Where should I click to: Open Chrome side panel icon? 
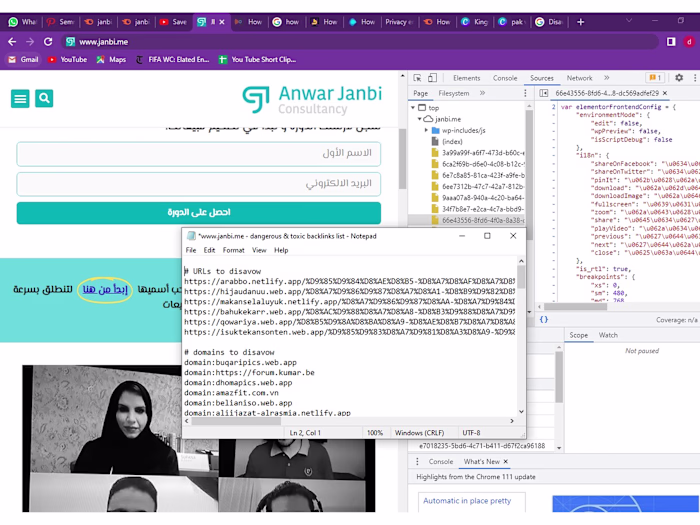[671, 42]
